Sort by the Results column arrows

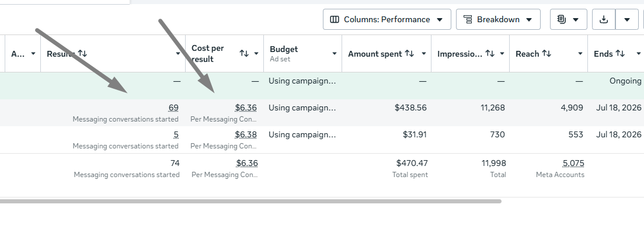coord(82,54)
